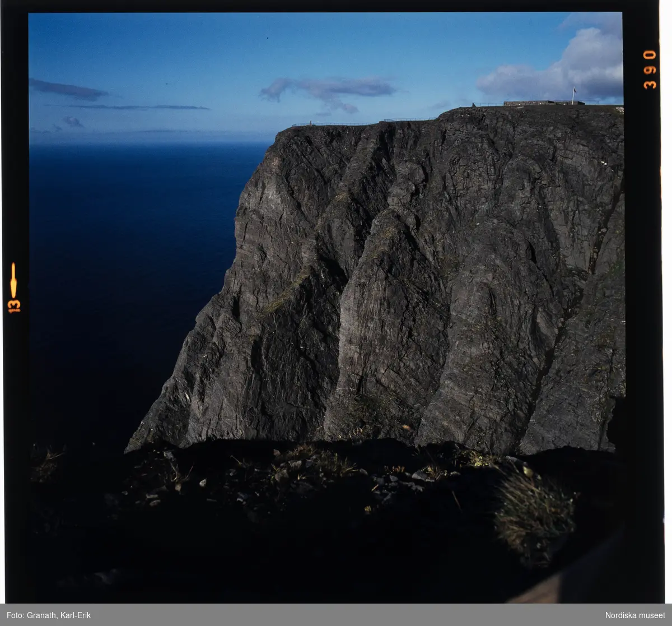
Task: Click the photographer credit 'Foto: Granath, Karl-Erik'
Action: [49, 615]
